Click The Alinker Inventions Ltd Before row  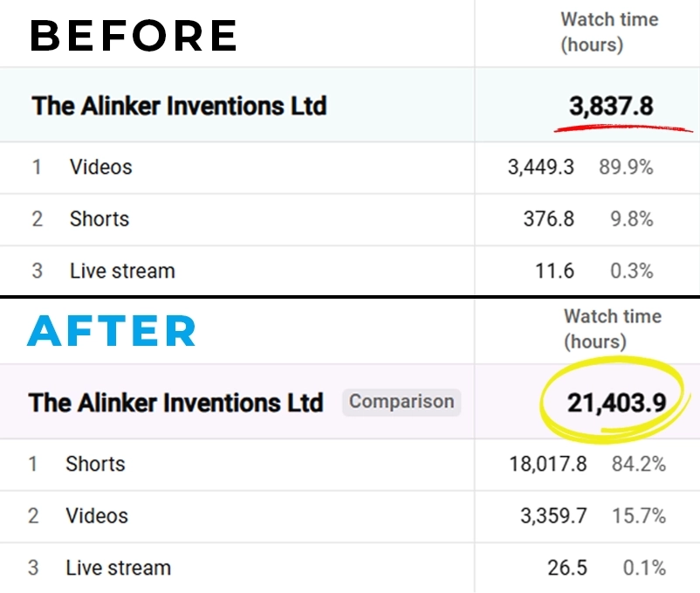pyautogui.click(x=350, y=106)
